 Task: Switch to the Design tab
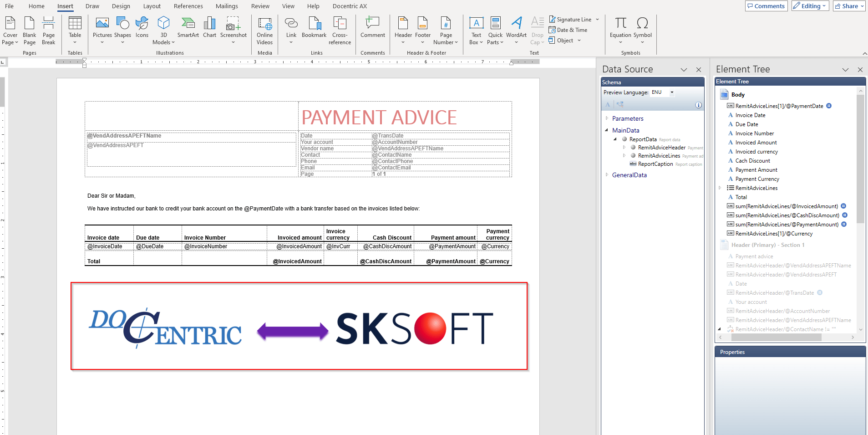[x=121, y=6]
